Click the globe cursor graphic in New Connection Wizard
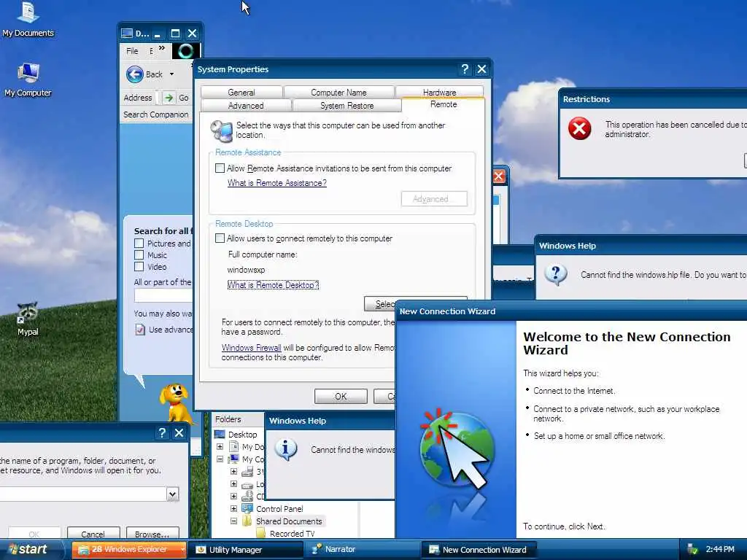The height and width of the screenshot is (560, 747). [456, 448]
